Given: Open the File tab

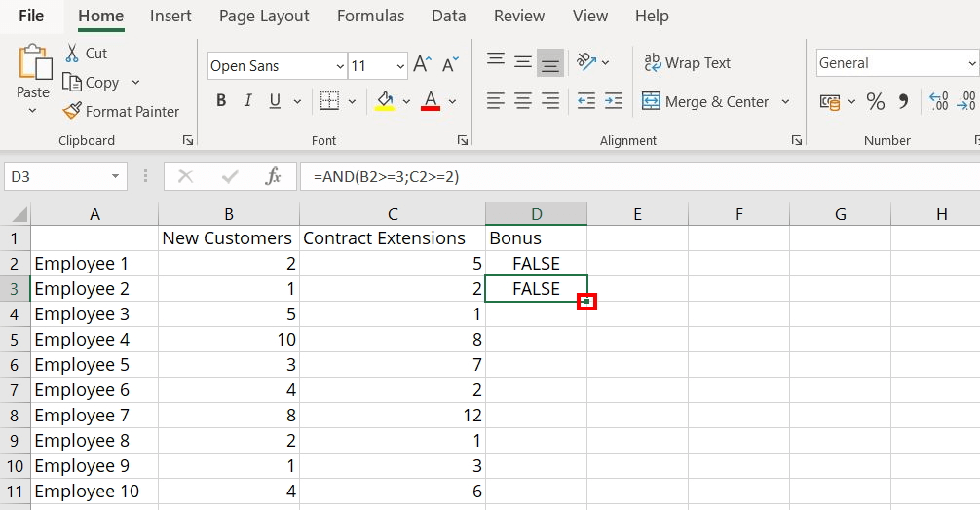Looking at the screenshot, I should pos(31,16).
